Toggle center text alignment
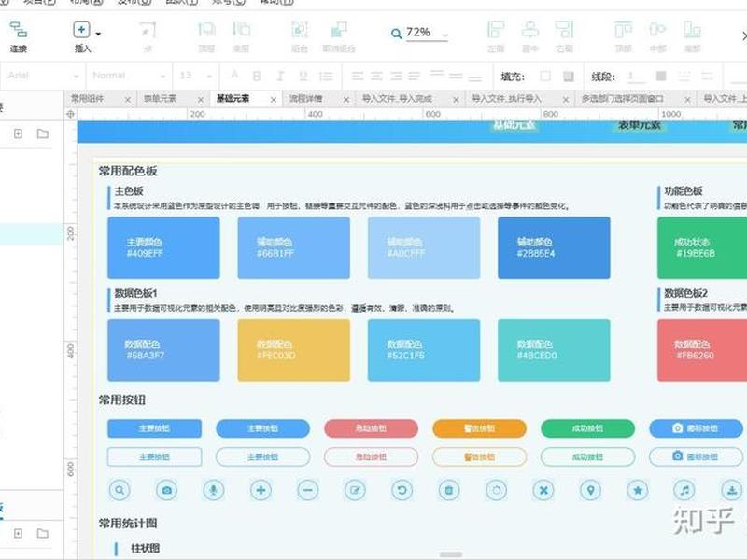Screen dimensions: 747x560 tap(376, 76)
